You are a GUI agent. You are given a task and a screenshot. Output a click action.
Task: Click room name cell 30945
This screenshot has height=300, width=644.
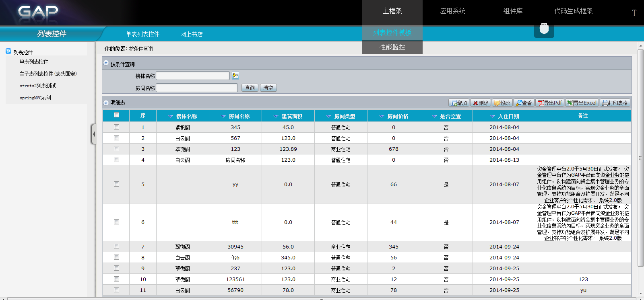[235, 247]
